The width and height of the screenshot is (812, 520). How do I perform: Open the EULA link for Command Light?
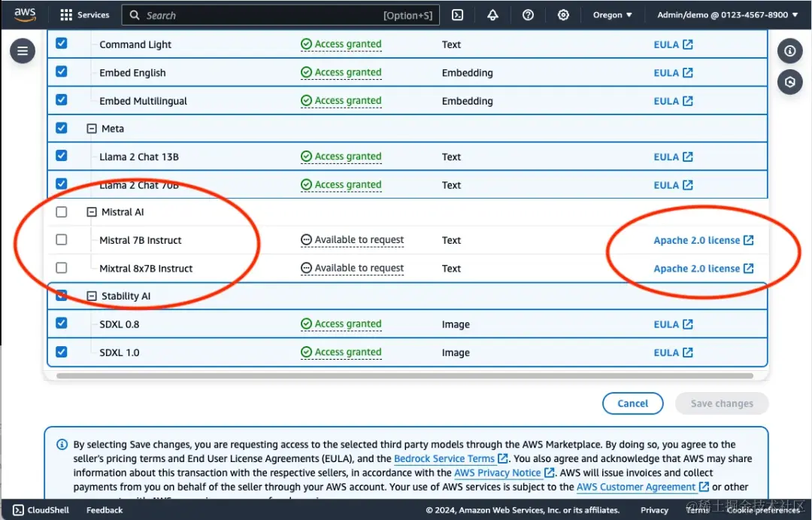(x=666, y=44)
